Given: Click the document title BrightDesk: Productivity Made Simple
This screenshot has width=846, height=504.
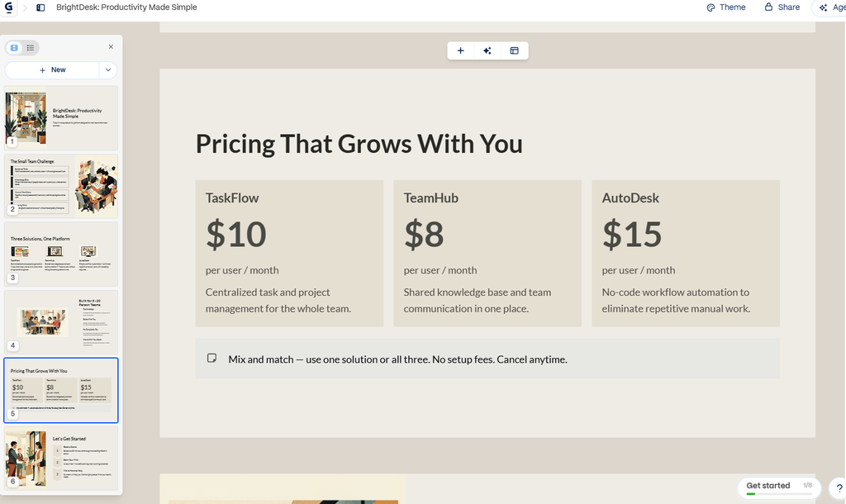Looking at the screenshot, I should (x=126, y=7).
